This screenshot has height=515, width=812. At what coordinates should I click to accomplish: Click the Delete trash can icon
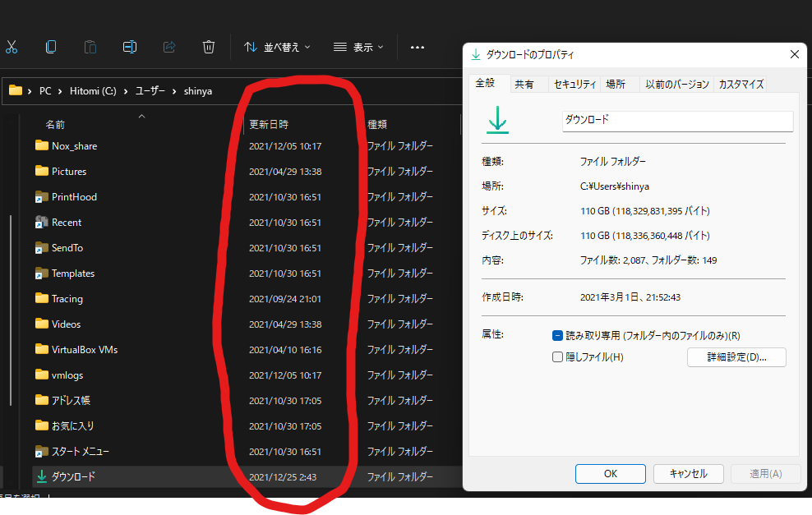[x=208, y=47]
